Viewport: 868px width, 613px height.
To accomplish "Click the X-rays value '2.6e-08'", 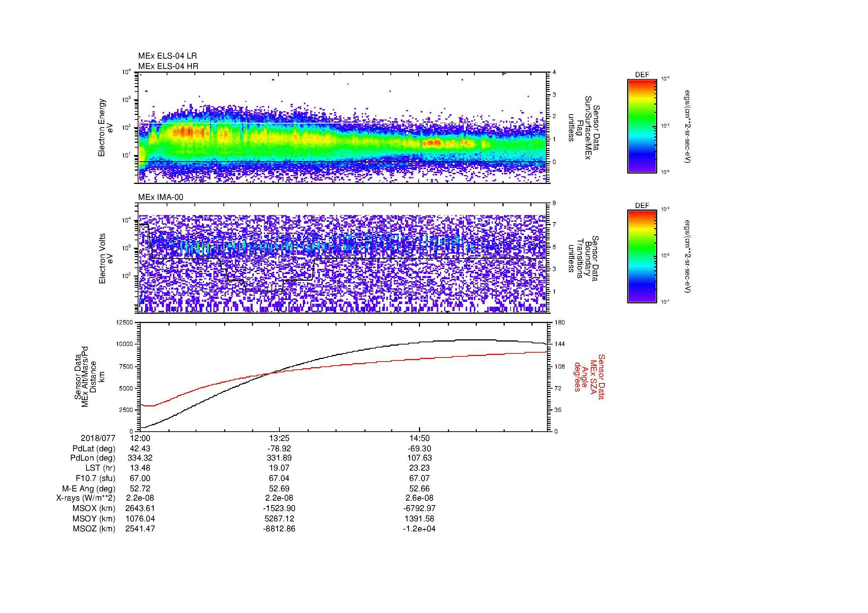I will click(419, 498).
